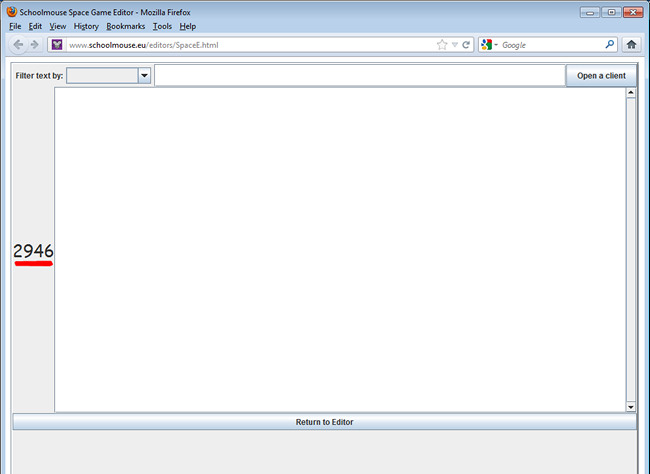Click the Schoolmouse site favicon in address bar
Viewport: 650px width, 474px height.
(x=57, y=45)
